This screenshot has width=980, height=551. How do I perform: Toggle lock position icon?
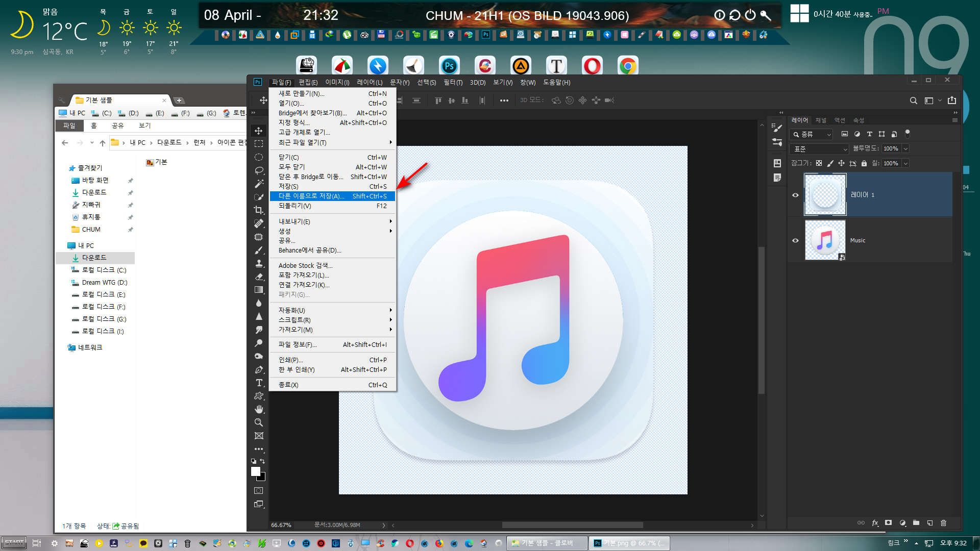click(841, 163)
